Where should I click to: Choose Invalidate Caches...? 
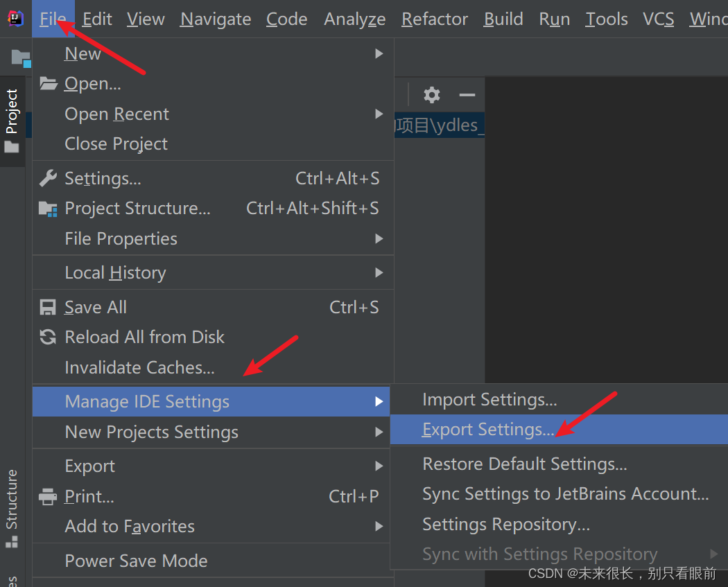213,367
